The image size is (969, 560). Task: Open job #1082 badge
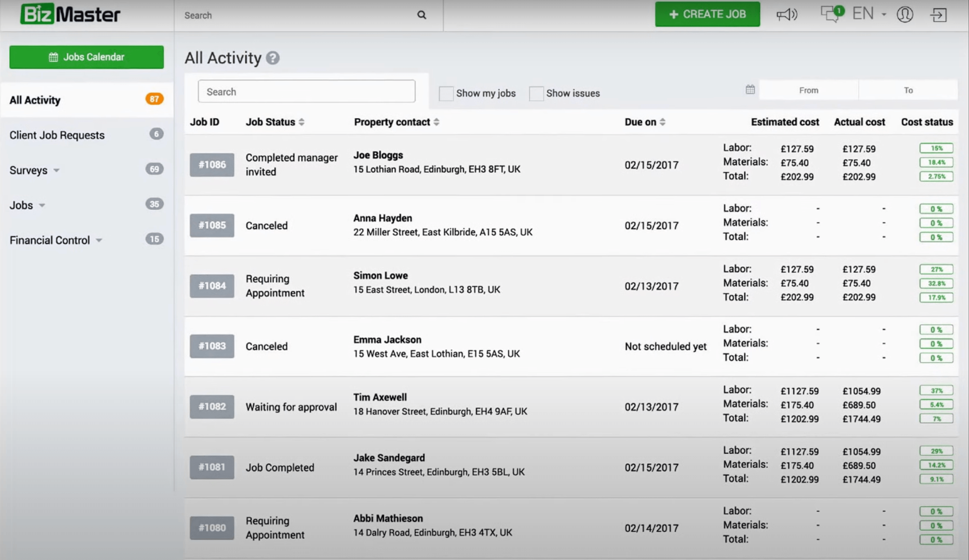(x=212, y=406)
